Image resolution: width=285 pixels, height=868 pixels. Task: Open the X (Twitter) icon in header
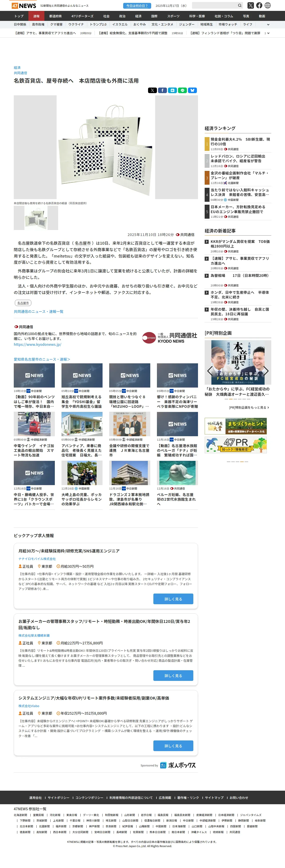pos(250,5)
